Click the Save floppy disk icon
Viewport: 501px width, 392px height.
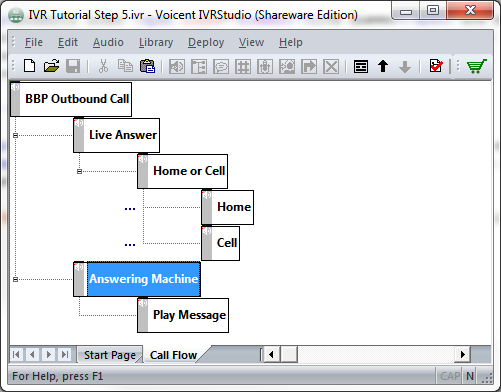[x=73, y=66]
